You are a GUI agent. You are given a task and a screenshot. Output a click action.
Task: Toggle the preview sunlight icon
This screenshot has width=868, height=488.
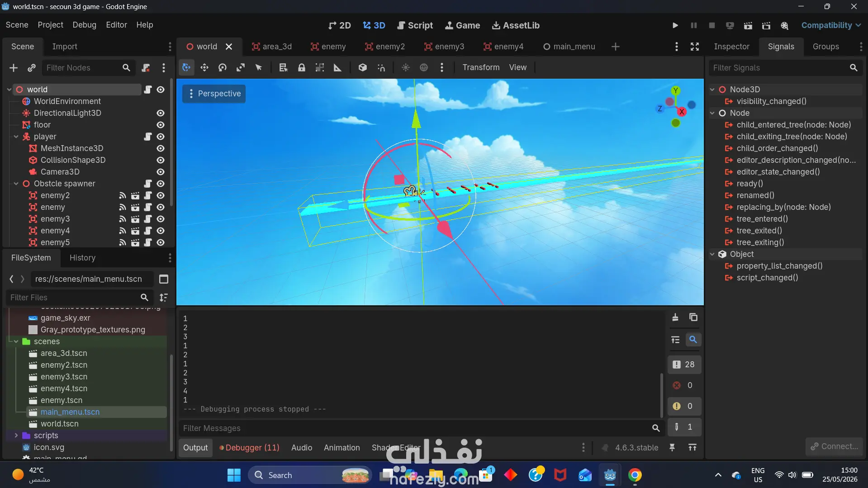pyautogui.click(x=406, y=67)
